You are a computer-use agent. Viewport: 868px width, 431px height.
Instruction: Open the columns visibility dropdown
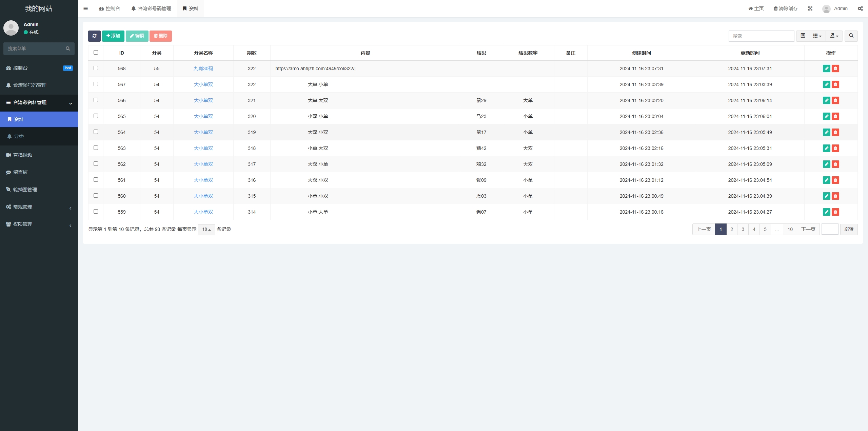817,36
